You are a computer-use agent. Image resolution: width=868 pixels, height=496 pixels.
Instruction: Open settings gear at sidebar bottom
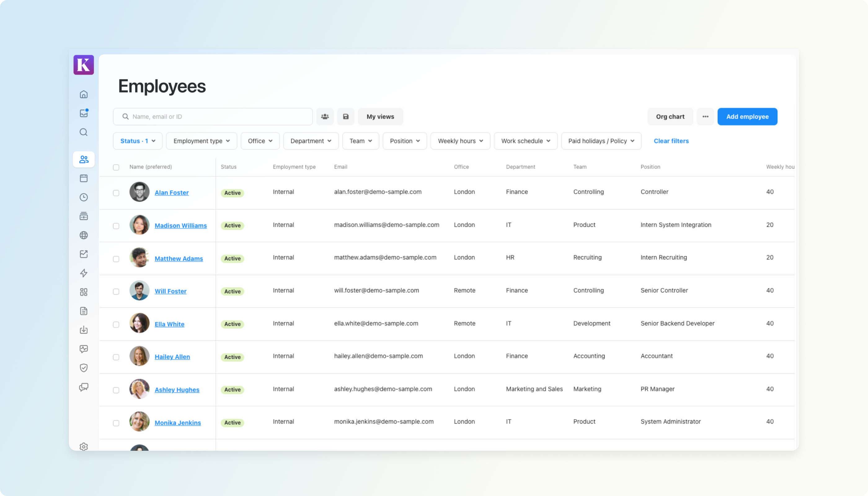click(x=83, y=446)
